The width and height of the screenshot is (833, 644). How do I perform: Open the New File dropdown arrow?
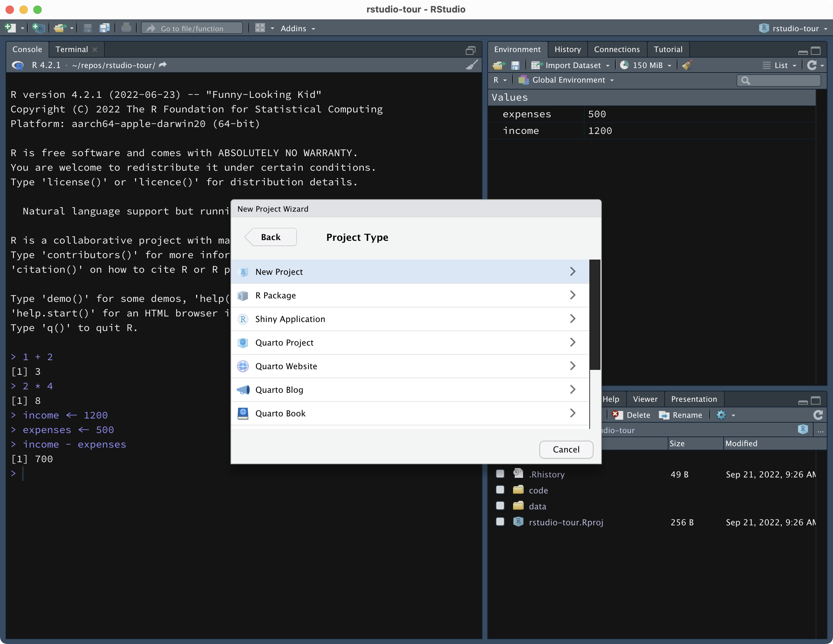pos(23,28)
